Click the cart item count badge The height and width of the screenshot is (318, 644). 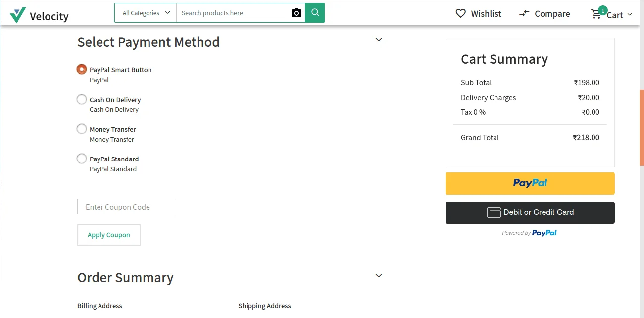tap(602, 10)
